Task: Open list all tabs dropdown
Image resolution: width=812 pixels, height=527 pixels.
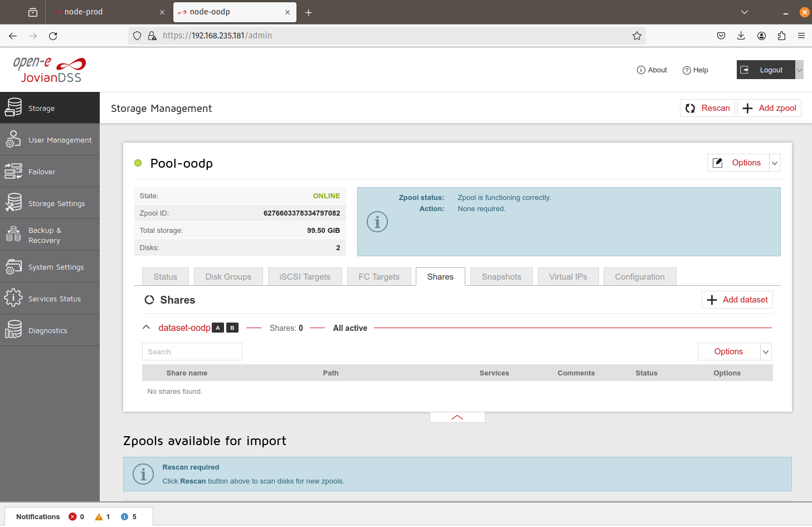Action: tap(745, 12)
